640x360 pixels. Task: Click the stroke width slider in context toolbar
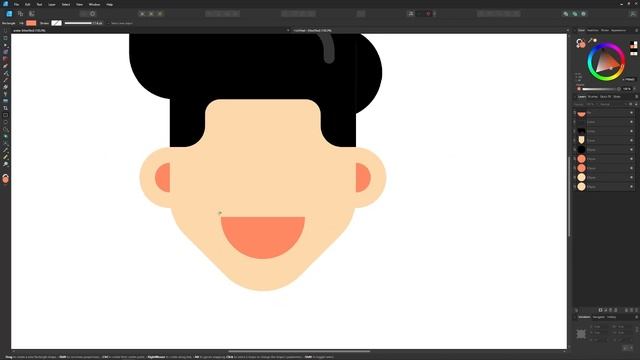(78, 23)
